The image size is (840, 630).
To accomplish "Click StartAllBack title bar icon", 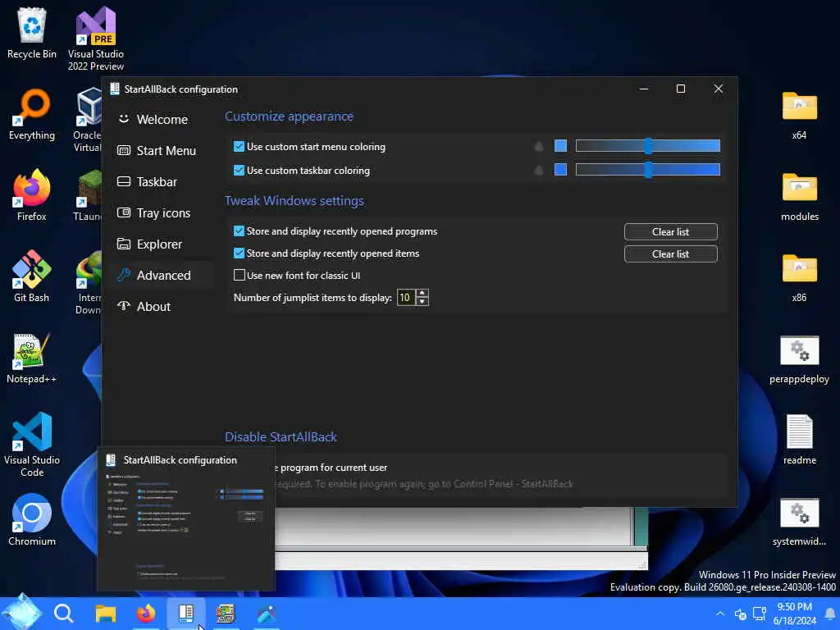I will pyautogui.click(x=115, y=89).
